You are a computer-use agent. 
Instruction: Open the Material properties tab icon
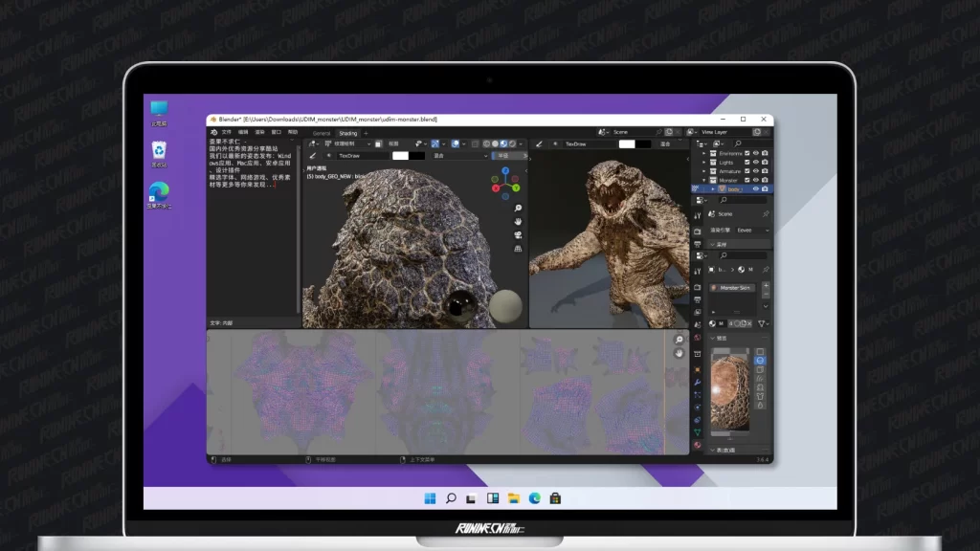[x=697, y=445]
